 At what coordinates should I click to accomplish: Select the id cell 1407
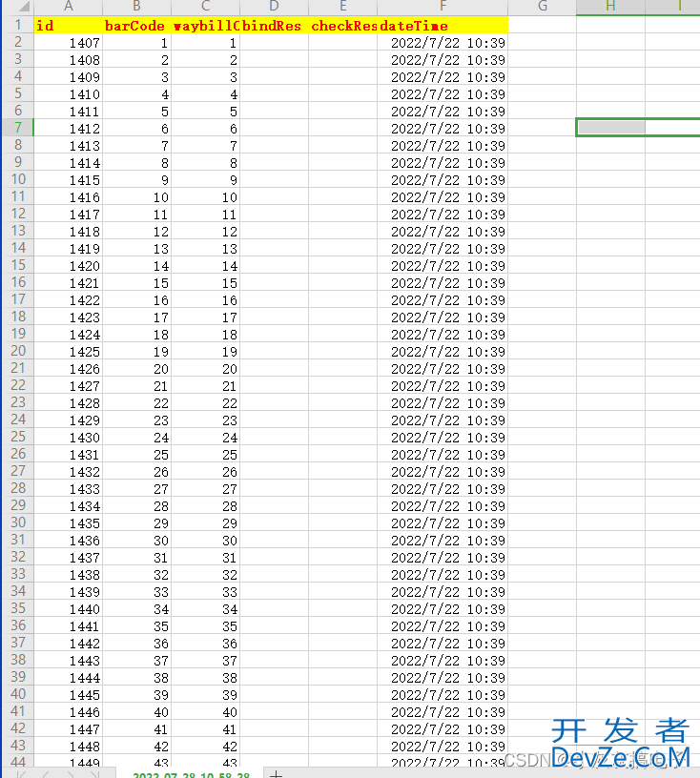[x=68, y=43]
